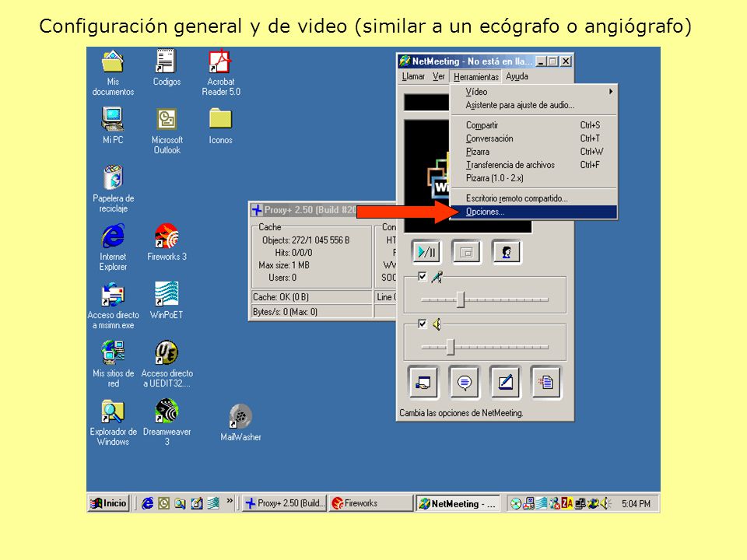This screenshot has width=747, height=560.
Task: Click Internet Explorer quick launch icon
Action: point(148,503)
